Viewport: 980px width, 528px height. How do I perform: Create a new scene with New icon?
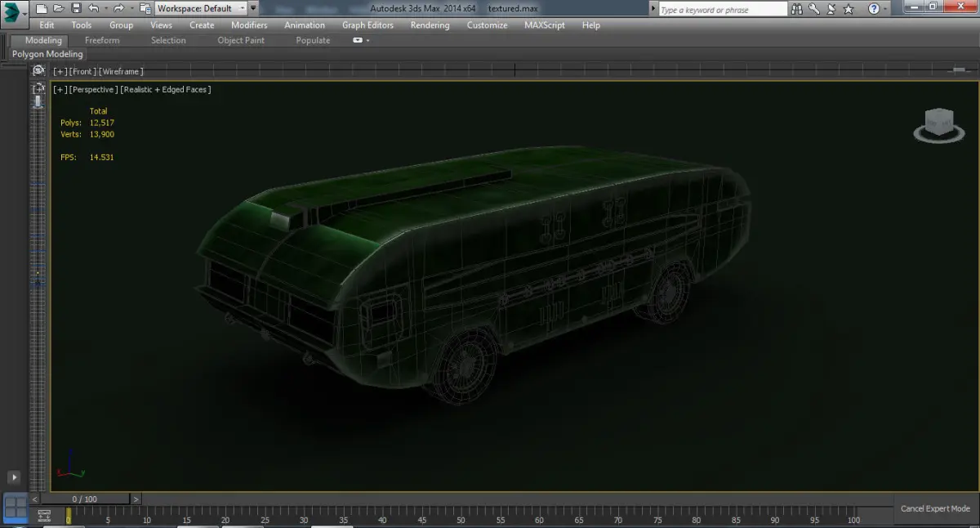click(42, 8)
